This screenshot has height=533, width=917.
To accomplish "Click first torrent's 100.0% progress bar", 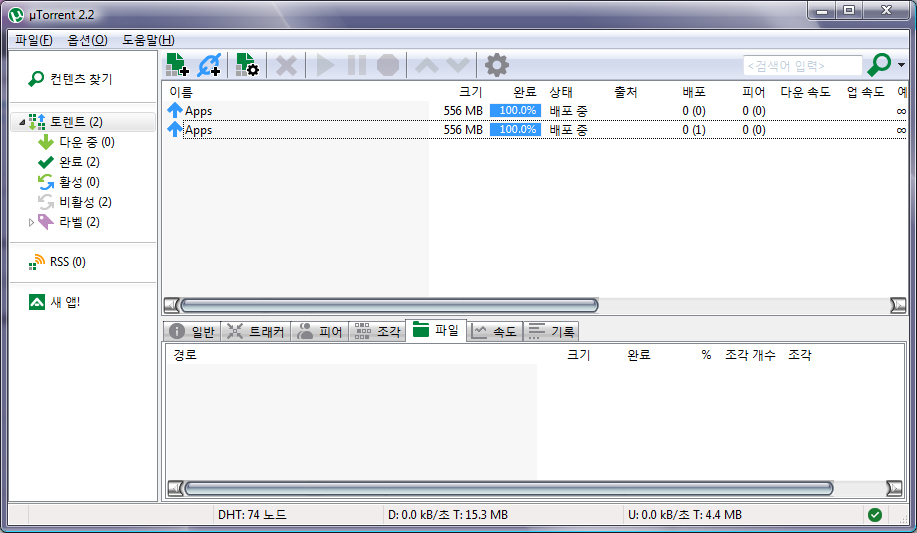I will [515, 111].
